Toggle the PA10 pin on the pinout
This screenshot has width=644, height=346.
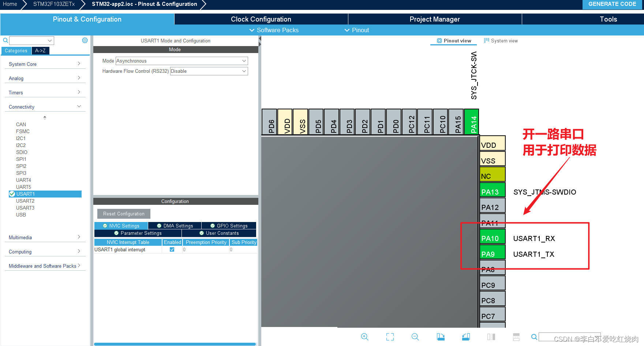[492, 238]
